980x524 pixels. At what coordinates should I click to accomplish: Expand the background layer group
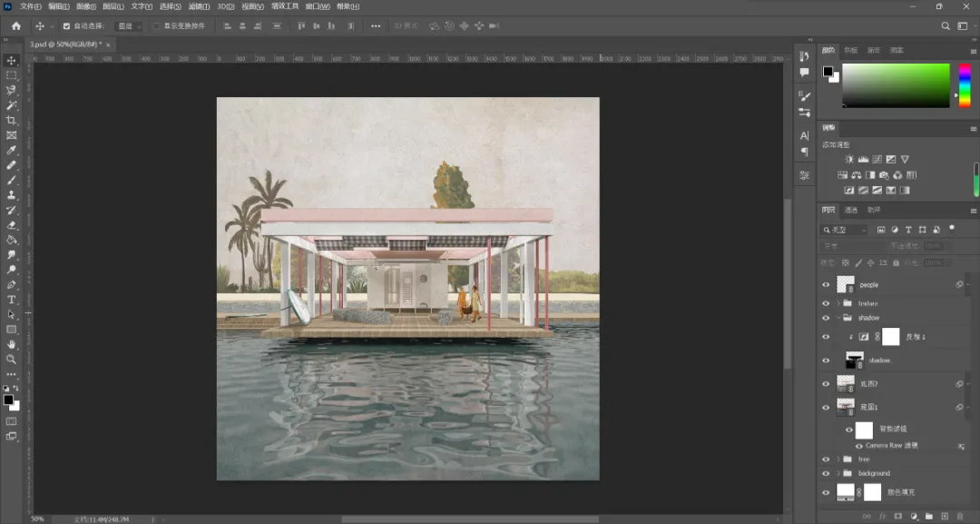[838, 473]
